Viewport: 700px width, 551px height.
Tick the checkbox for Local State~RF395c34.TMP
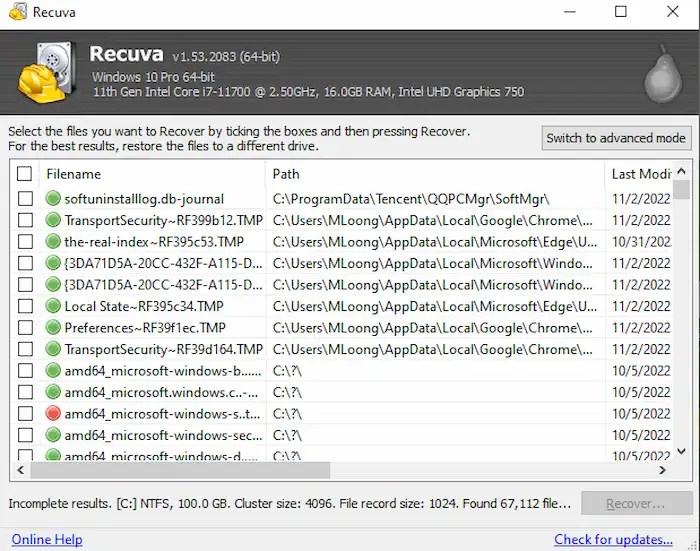click(25, 306)
